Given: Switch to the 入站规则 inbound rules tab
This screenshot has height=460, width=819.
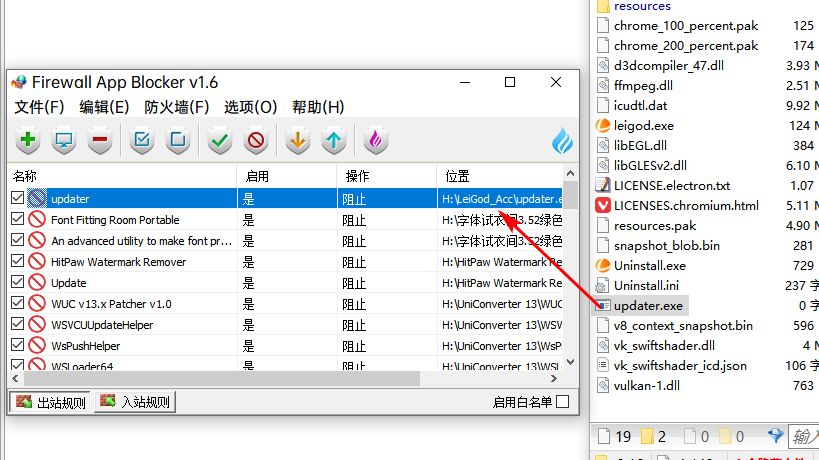Looking at the screenshot, I should pos(135,402).
